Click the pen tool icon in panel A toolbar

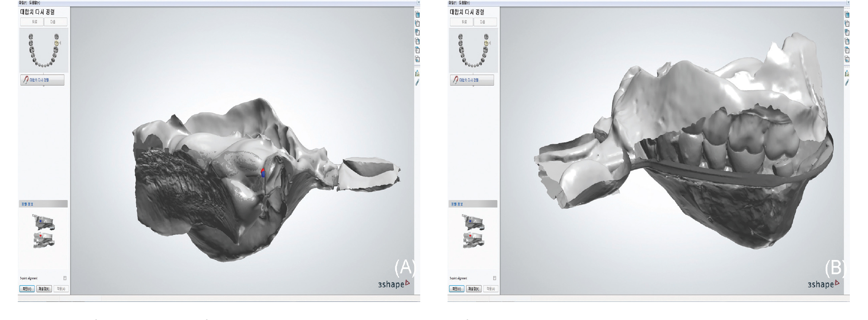click(418, 82)
